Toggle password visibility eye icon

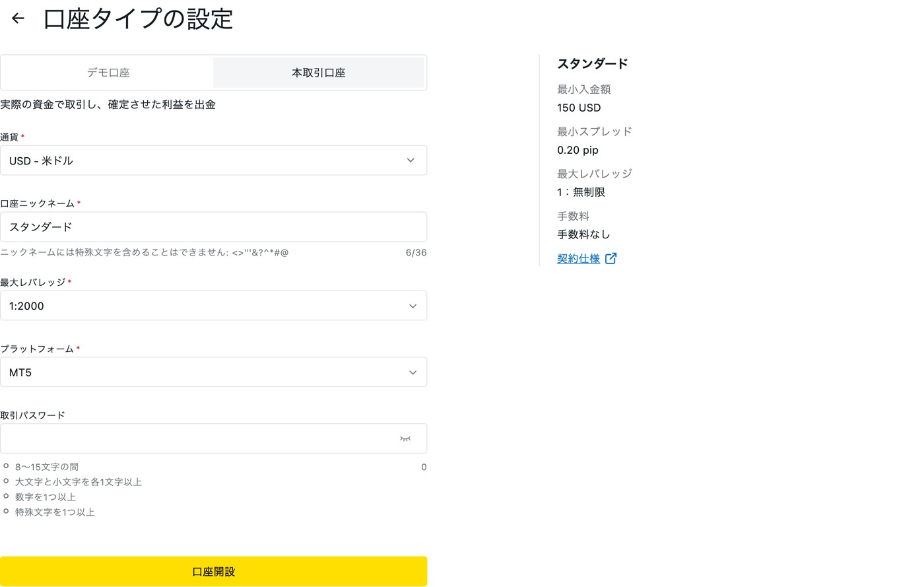(405, 438)
